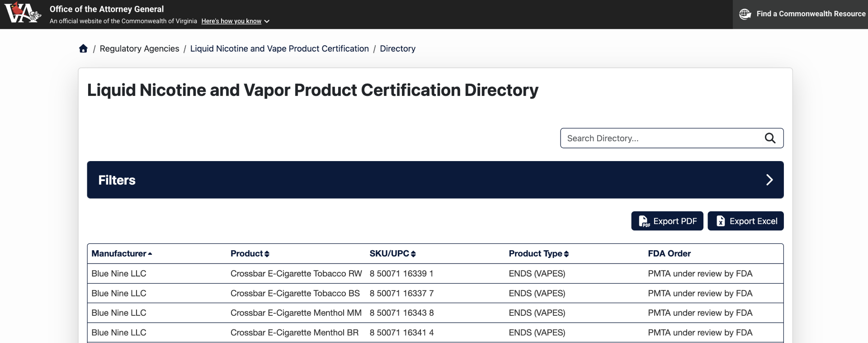Select Crossbar E-Cigarette Tobacco RW cell

296,273
